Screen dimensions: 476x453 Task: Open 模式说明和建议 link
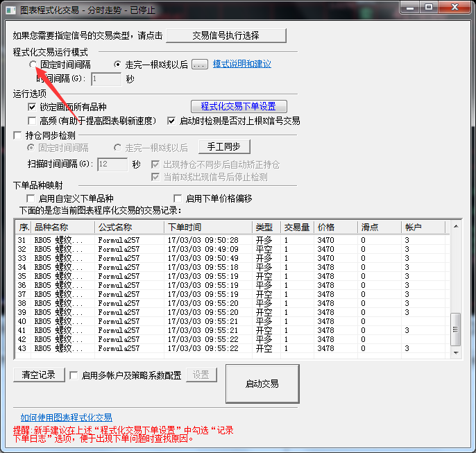click(x=242, y=64)
